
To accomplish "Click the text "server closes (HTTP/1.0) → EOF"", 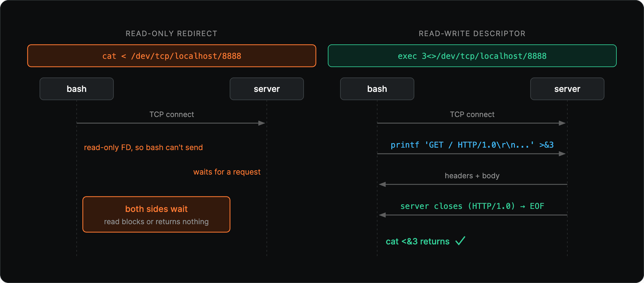I will click(x=472, y=206).
